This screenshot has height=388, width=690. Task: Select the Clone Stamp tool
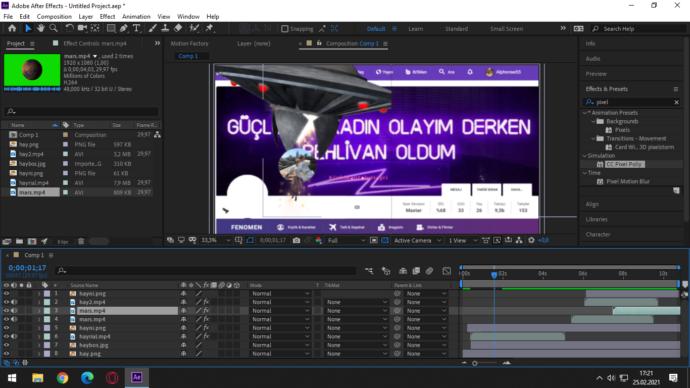point(165,29)
